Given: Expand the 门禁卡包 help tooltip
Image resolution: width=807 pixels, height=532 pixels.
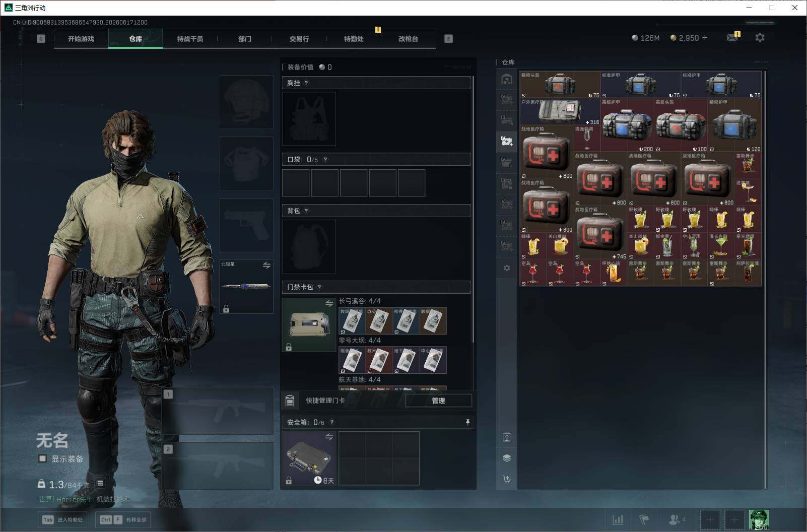Looking at the screenshot, I should tap(319, 287).
